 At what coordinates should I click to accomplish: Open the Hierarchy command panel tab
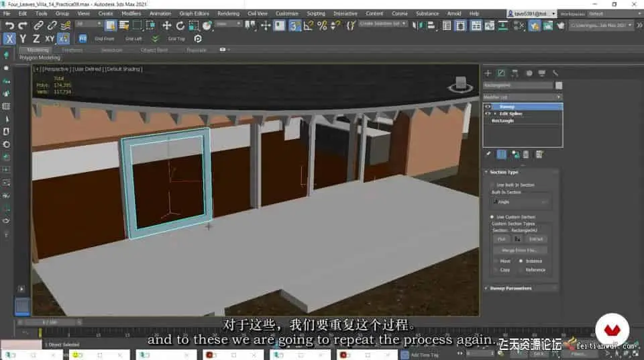point(515,73)
